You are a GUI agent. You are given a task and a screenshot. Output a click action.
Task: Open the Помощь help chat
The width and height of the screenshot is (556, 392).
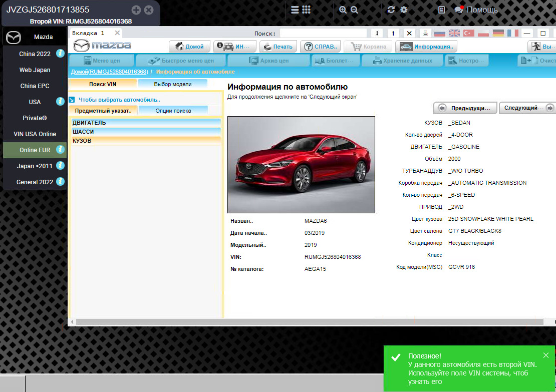click(x=476, y=10)
